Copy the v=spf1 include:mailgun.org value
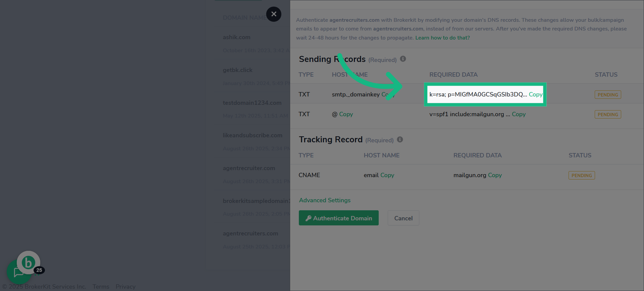This screenshot has width=644, height=291. click(x=519, y=114)
